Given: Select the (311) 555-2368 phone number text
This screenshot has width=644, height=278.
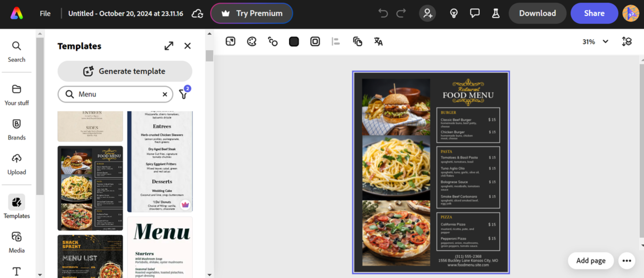Looking at the screenshot, I should coord(468,257).
